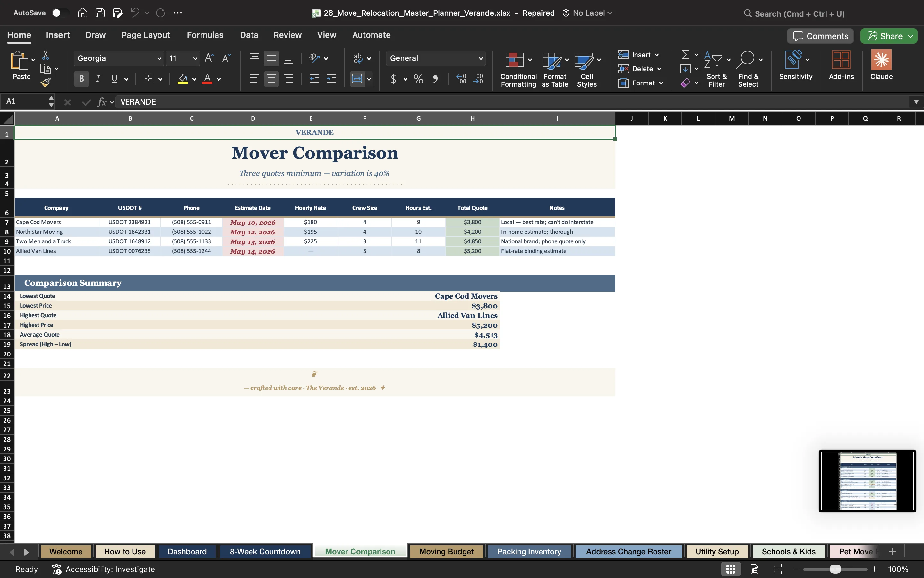924x578 pixels.
Task: Expand the formula bar chevron
Action: pos(916,102)
